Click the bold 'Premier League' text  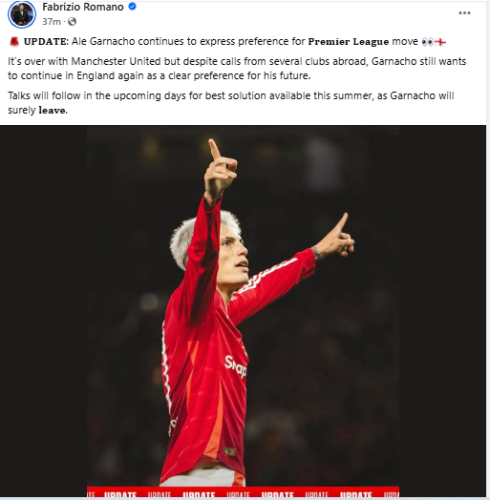(348, 42)
